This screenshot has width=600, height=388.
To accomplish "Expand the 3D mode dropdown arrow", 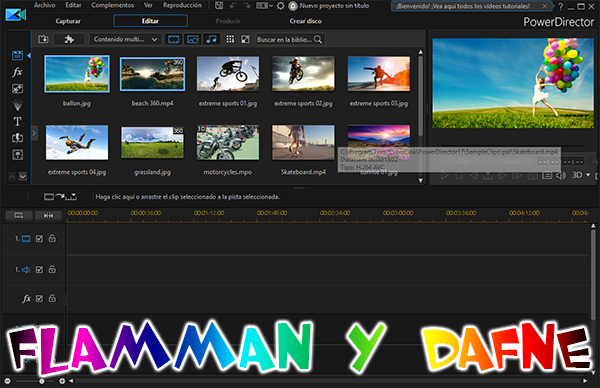I will click(588, 175).
